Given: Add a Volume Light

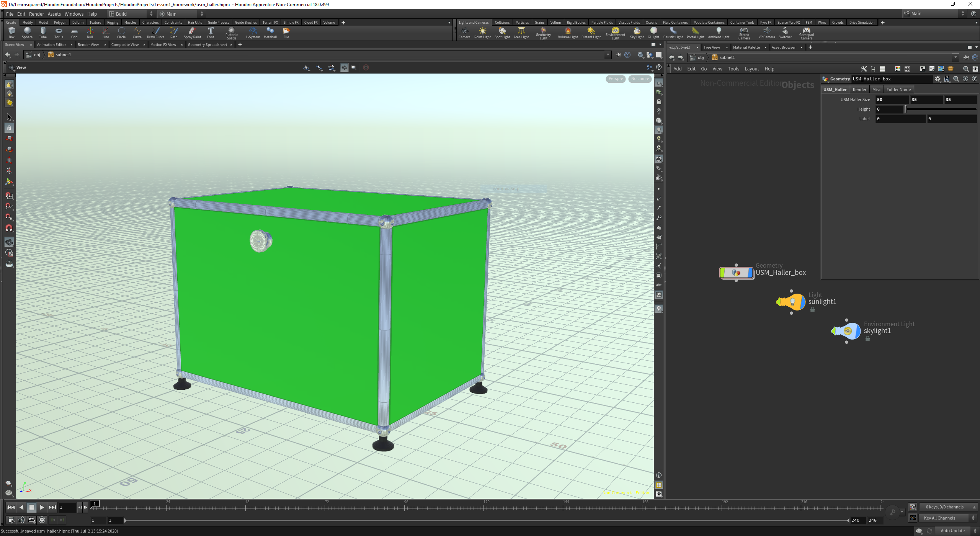Looking at the screenshot, I should [x=568, y=33].
